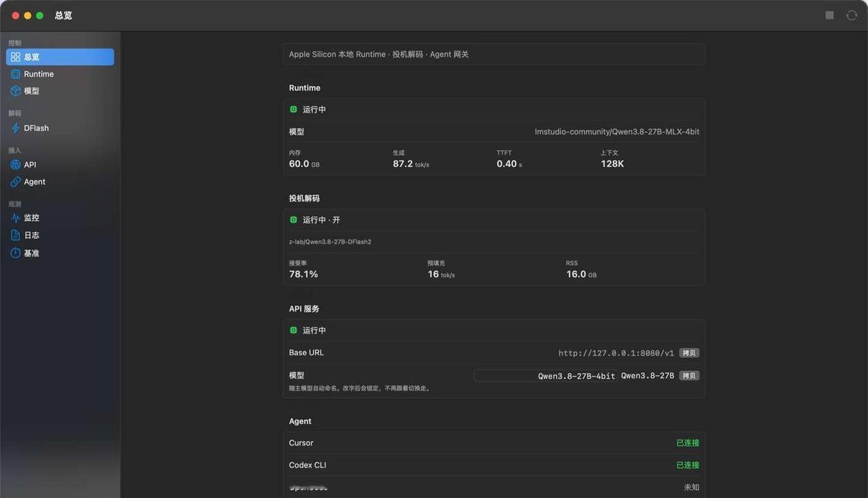Open the API sidebar item
This screenshot has width=868, height=498.
[60, 165]
